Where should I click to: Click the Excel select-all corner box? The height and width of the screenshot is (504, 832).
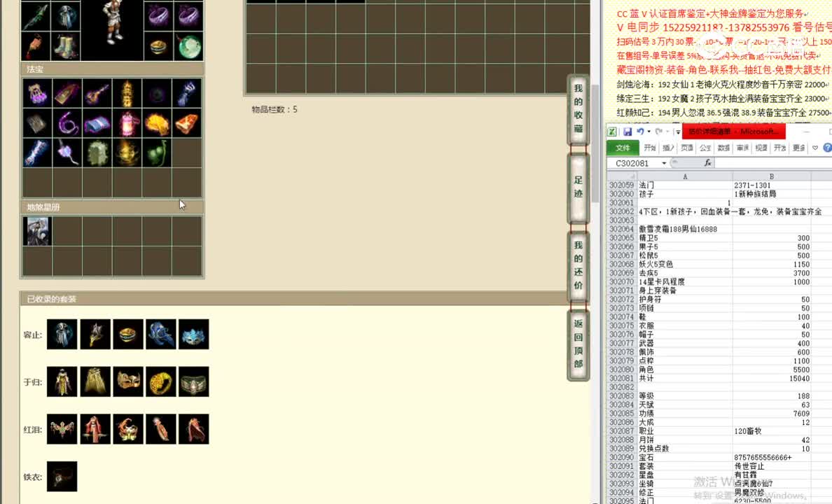621,176
